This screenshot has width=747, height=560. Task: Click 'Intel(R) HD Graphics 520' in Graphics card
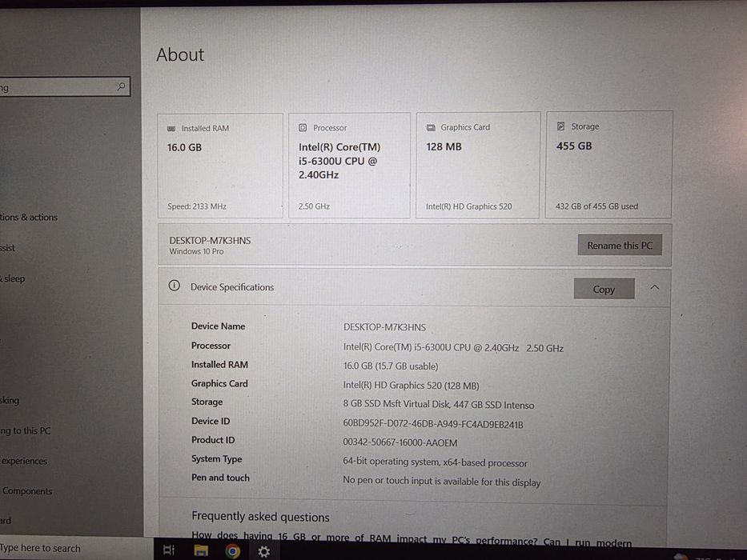469,206
